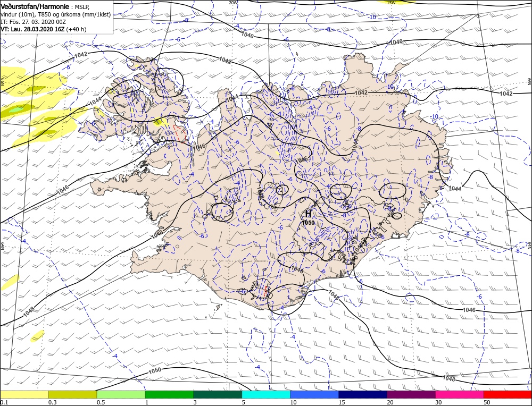
Task: Choose the purple 20–30 mm legend swatch
Action: [411, 394]
